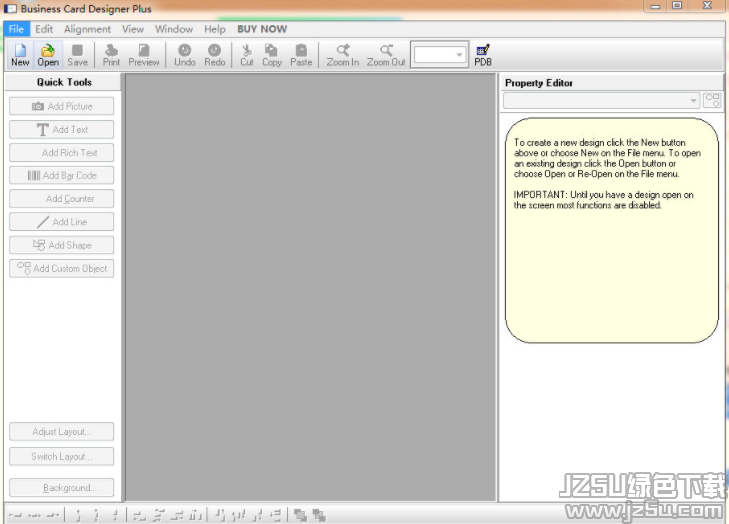Viewport: 729px width, 524px height.
Task: Click align vertical middle icon in bottom toolbar
Action: coord(96,515)
